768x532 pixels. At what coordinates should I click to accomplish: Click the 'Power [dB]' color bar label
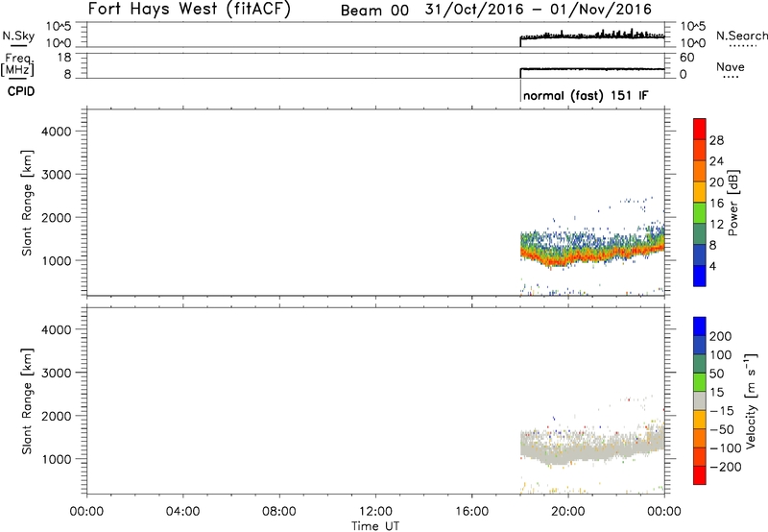(732, 203)
